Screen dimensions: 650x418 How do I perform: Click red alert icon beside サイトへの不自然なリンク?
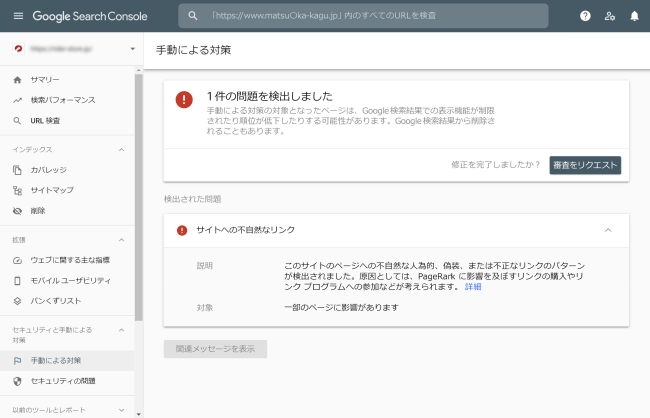pos(182,230)
